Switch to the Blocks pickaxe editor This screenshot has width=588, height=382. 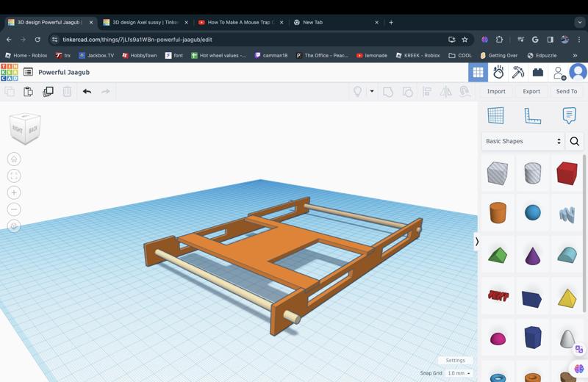point(518,72)
